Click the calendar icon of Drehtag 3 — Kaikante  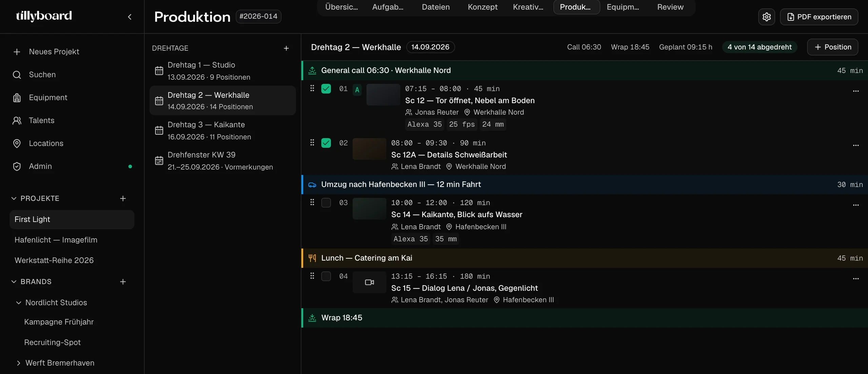(x=159, y=131)
